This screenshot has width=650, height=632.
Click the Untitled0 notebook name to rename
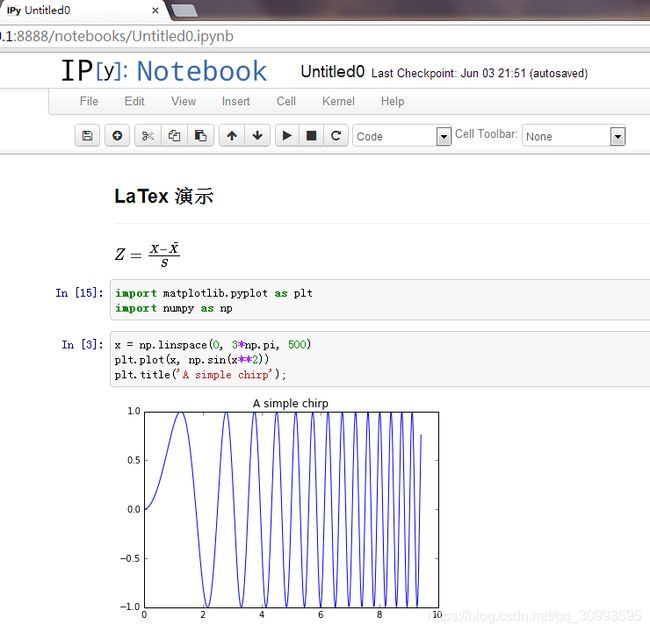(x=332, y=72)
